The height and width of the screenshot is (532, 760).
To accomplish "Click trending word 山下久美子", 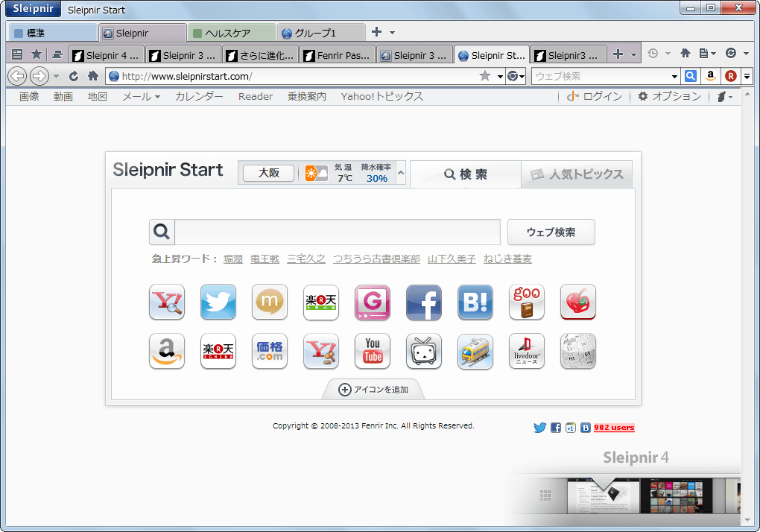I will (x=452, y=259).
